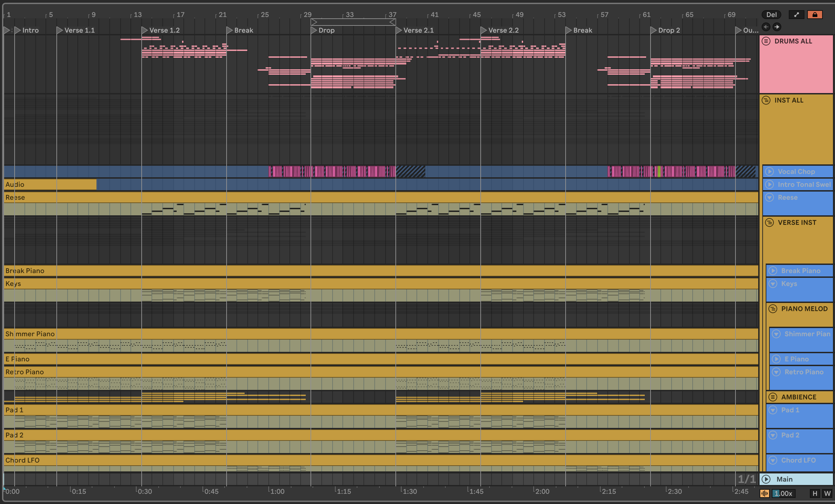Unfold the E Piano track

(776, 359)
